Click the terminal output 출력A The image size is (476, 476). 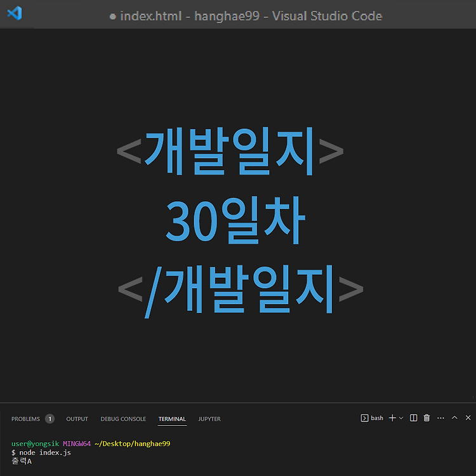(x=22, y=461)
